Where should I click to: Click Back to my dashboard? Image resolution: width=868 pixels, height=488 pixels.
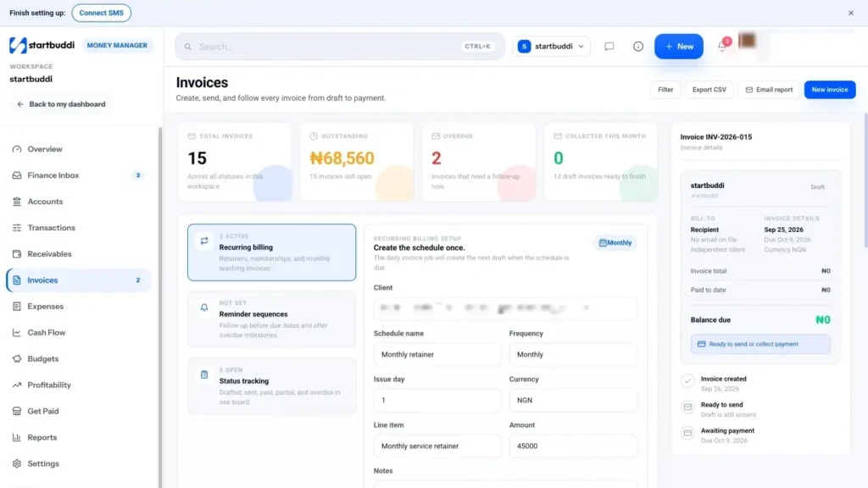click(61, 104)
